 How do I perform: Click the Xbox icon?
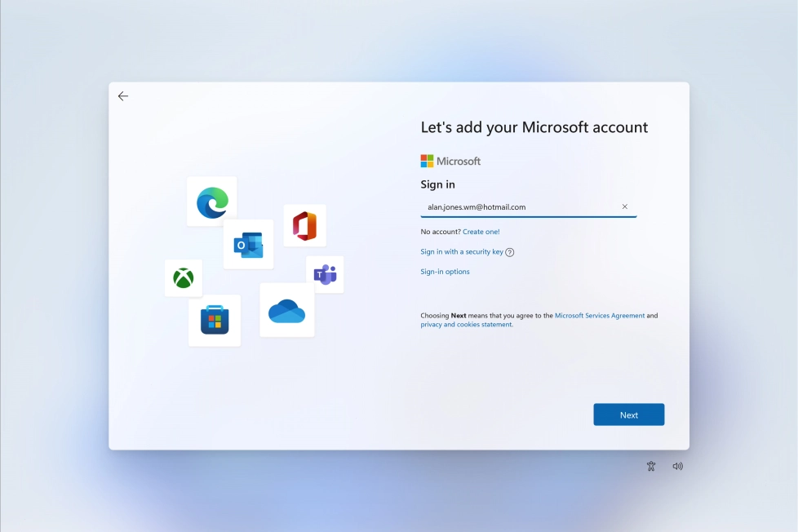click(183, 278)
